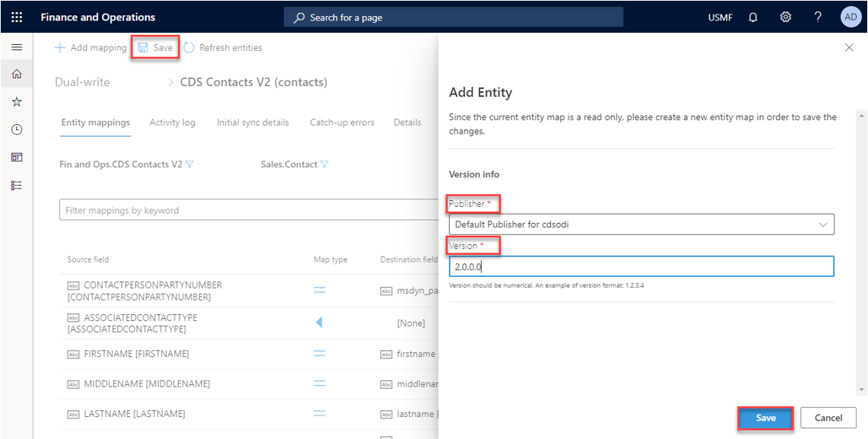868x439 pixels.
Task: Open notifications via the bell icon
Action: (x=752, y=16)
